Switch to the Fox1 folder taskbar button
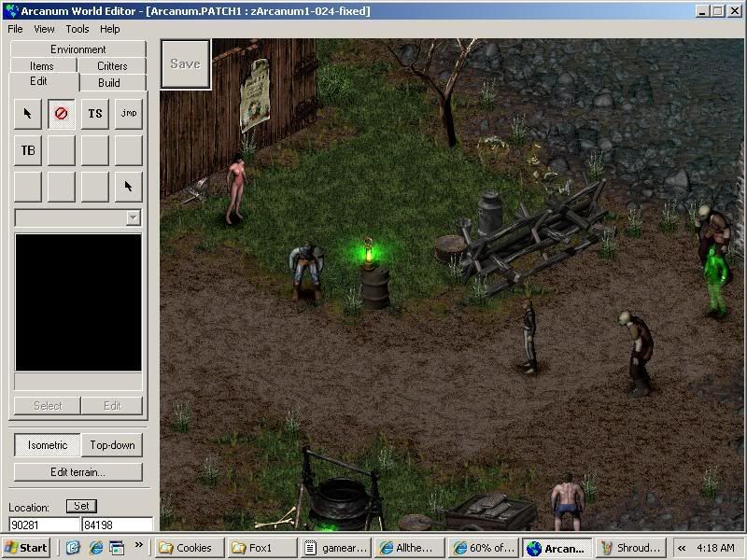 (x=262, y=548)
